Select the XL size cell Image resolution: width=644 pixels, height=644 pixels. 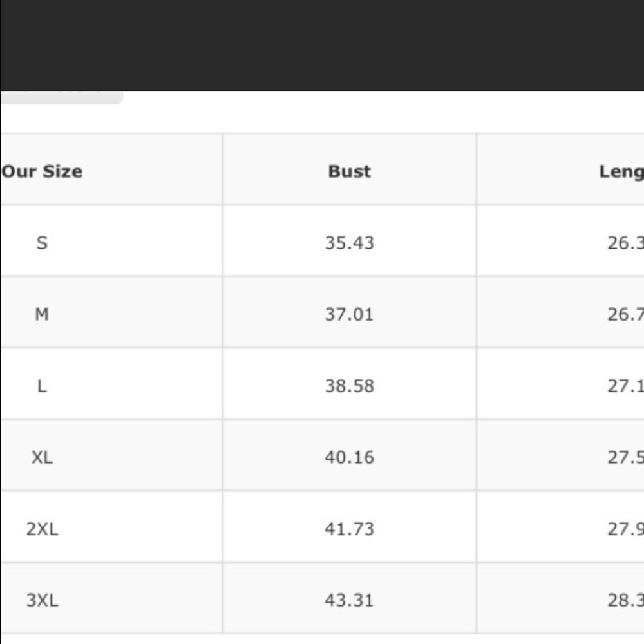coord(42,457)
